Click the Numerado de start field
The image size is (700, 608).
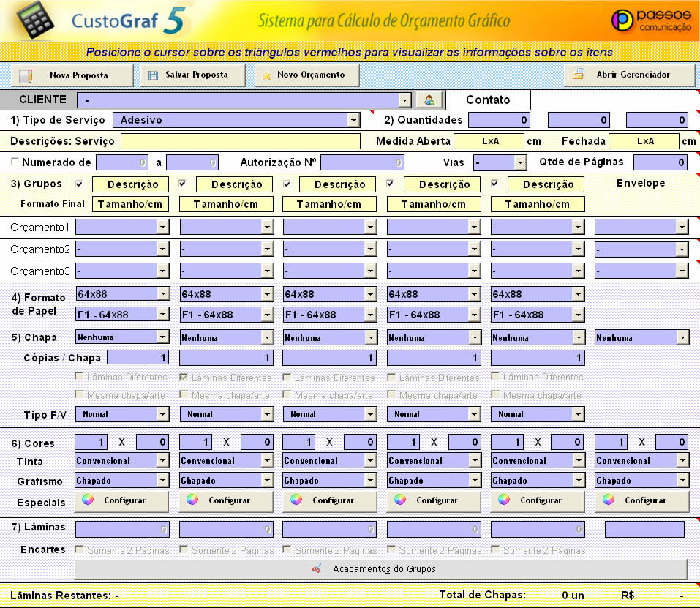coord(122,162)
